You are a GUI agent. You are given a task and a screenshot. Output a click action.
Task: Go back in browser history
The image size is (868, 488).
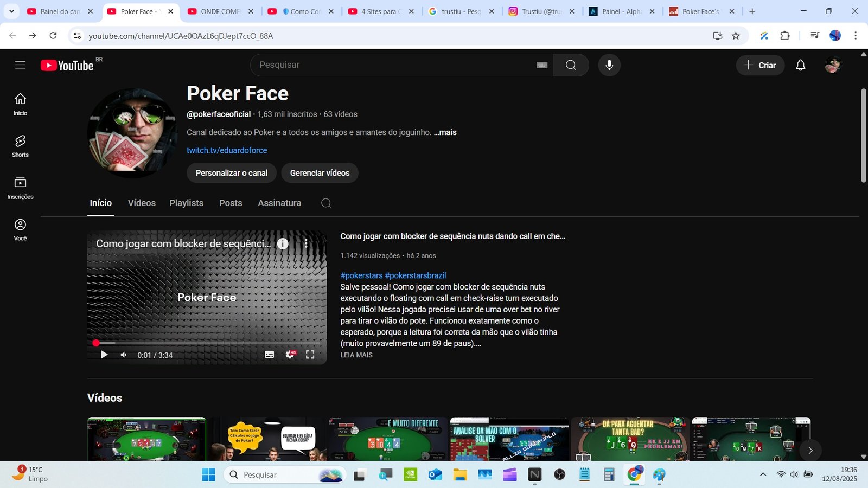pyautogui.click(x=12, y=36)
